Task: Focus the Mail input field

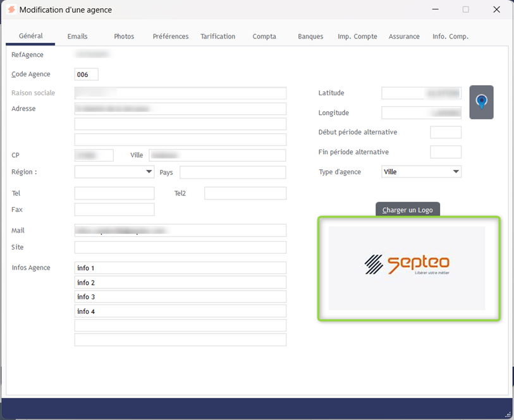Action: [180, 231]
